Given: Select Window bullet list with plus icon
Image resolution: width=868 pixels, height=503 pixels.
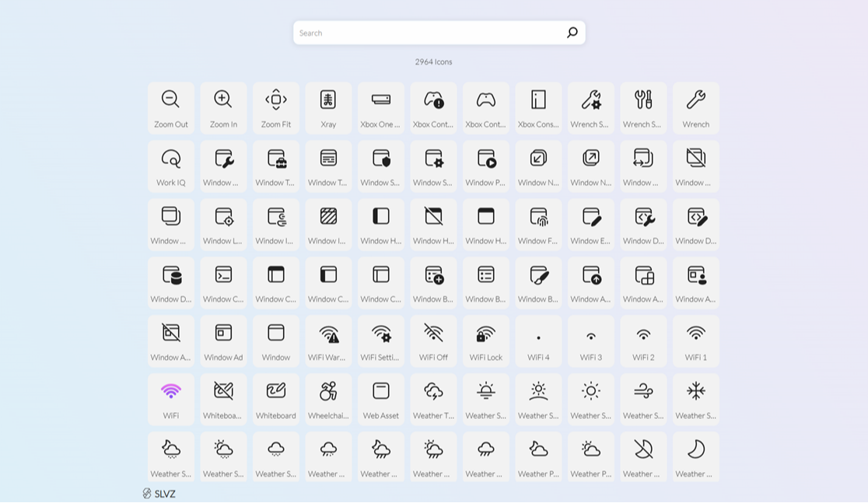Looking at the screenshot, I should 433,283.
